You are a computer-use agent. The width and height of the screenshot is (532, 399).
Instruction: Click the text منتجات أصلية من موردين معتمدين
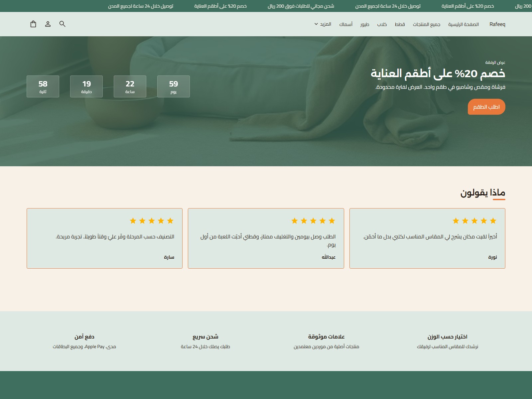click(327, 347)
